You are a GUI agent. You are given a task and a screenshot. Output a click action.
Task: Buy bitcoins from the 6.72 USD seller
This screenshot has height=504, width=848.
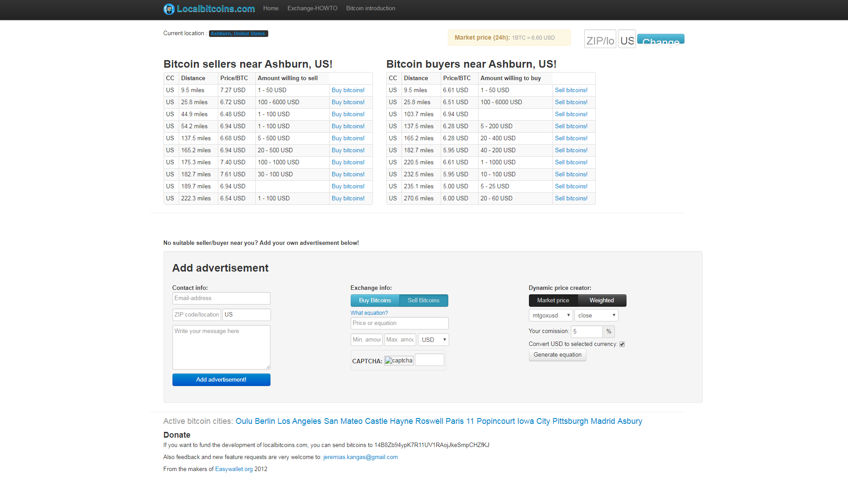click(348, 102)
